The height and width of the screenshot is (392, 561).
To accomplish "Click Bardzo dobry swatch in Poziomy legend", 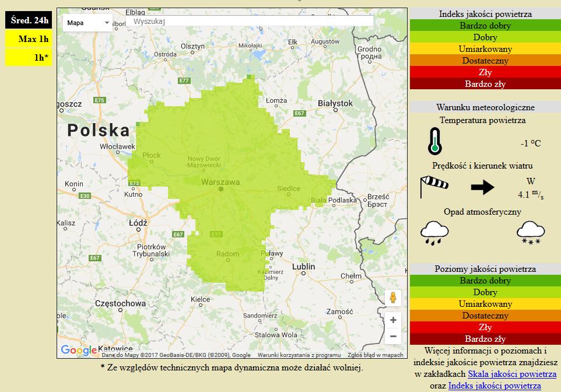I will click(485, 281).
